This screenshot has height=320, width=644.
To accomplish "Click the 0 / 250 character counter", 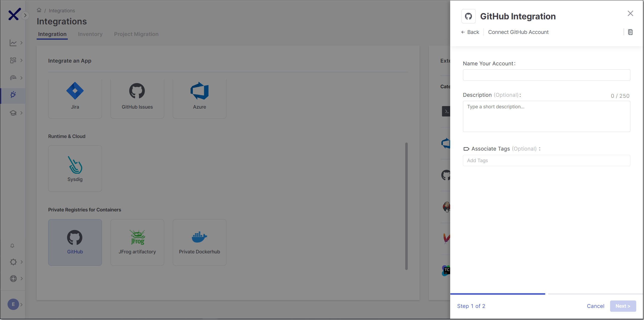I will (x=620, y=96).
